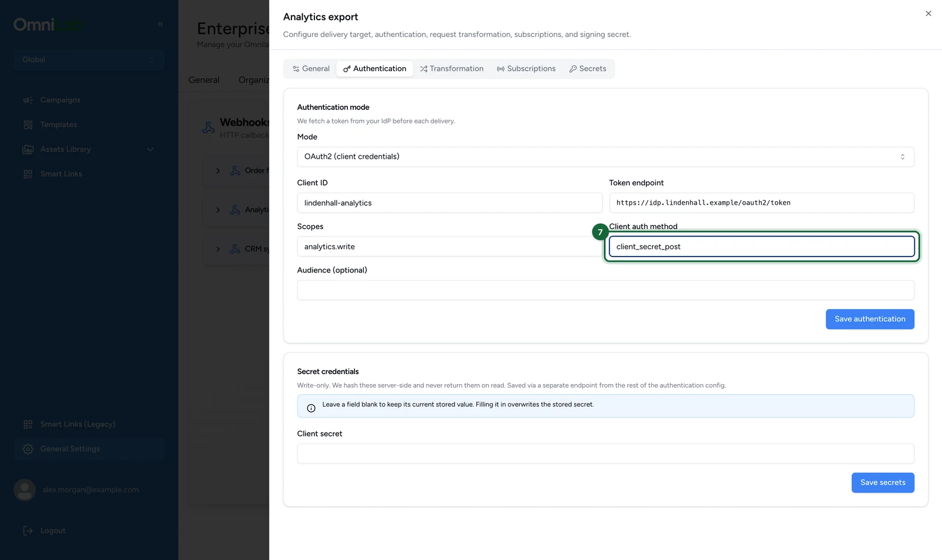This screenshot has height=560, width=942.
Task: Open the Mode dropdown showing OAuth2
Action: tap(605, 156)
